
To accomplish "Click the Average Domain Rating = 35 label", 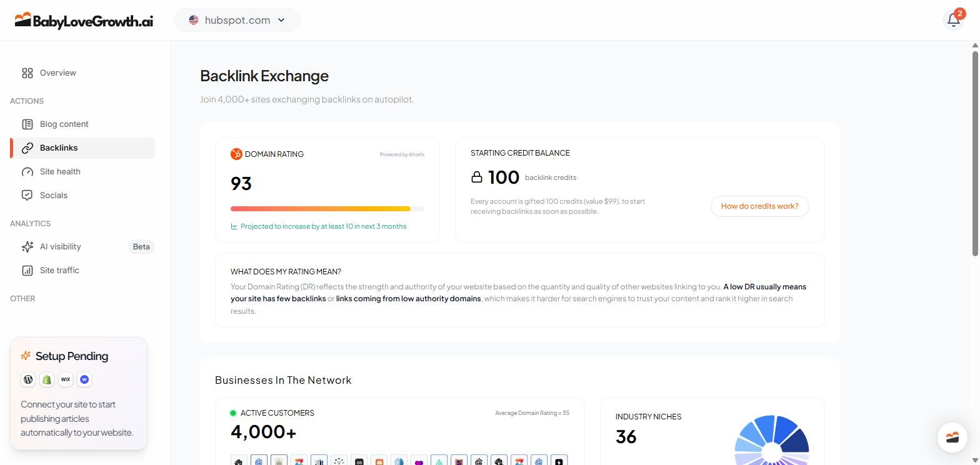I will point(532,413).
